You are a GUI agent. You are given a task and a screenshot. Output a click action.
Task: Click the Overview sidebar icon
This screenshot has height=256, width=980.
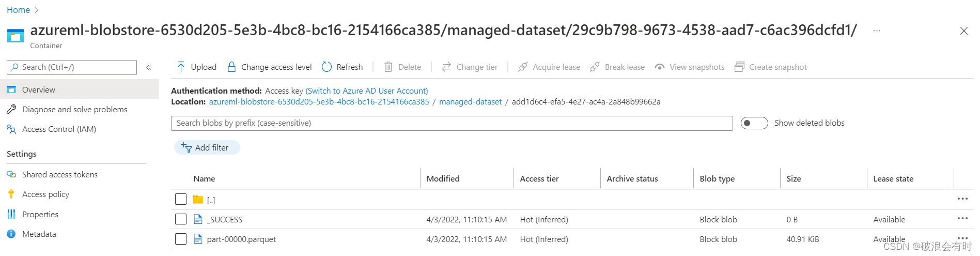[x=11, y=89]
